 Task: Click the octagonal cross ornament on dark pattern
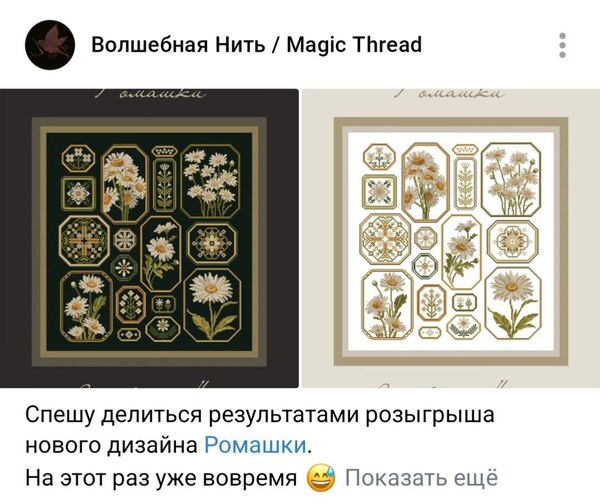(85, 241)
